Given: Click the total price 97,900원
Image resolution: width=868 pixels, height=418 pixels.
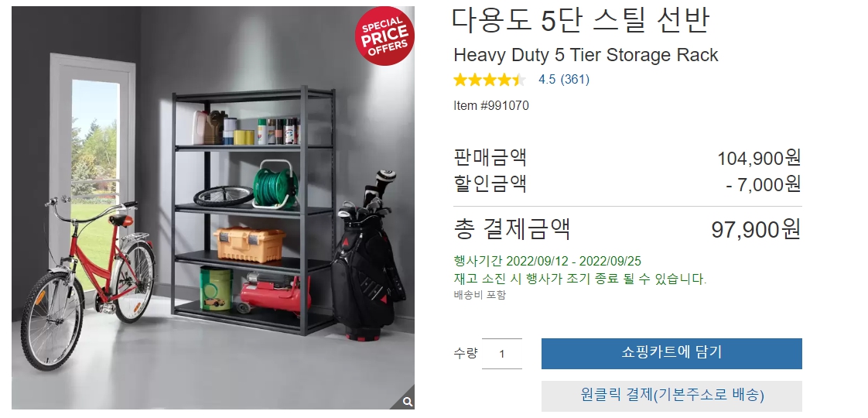Looking at the screenshot, I should [756, 229].
